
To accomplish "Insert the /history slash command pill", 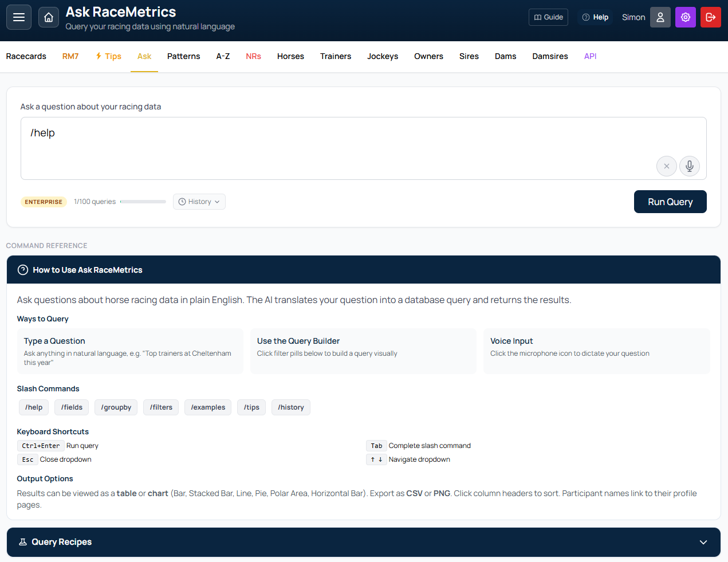I will coord(291,407).
